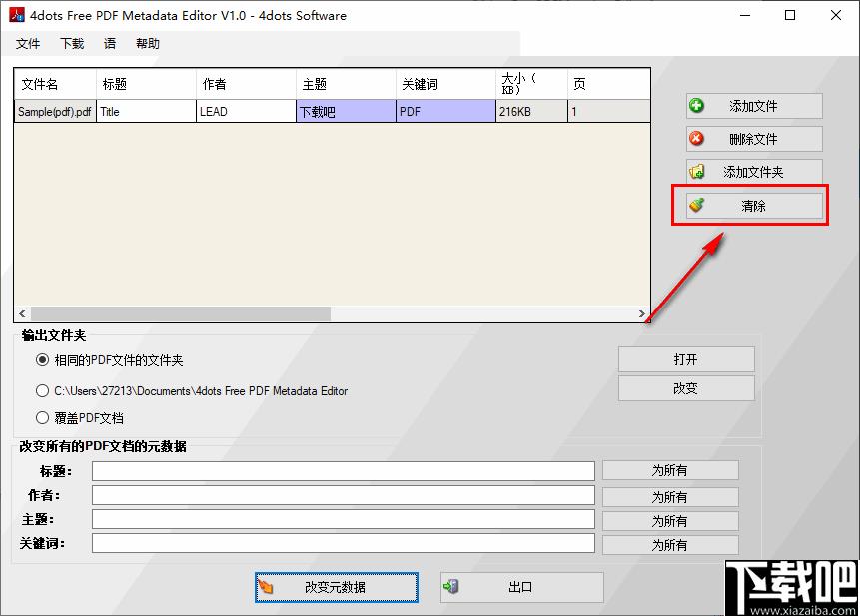Open the 下载 menu
This screenshot has height=616, width=860.
tap(72, 44)
